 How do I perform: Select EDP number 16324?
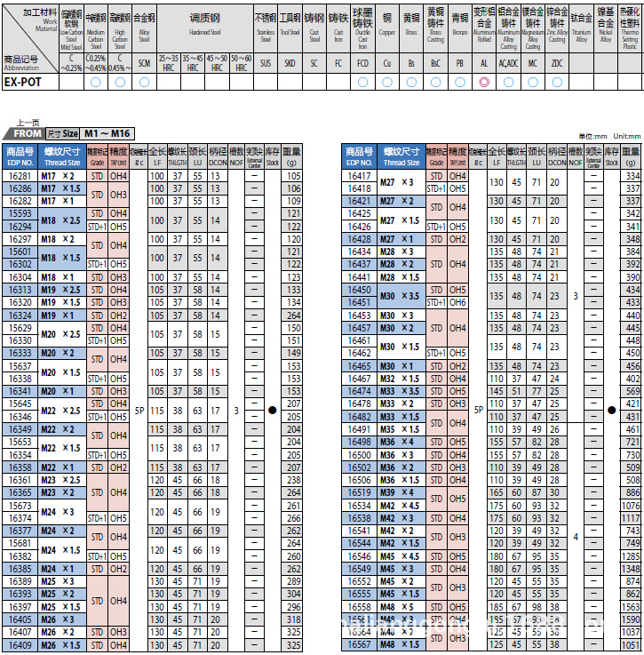pyautogui.click(x=20, y=316)
